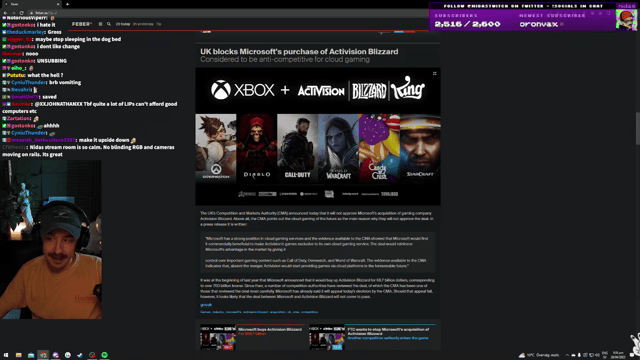Open the Steam taskbar icon
Image resolution: width=640 pixels, height=360 pixels.
click(x=80, y=355)
